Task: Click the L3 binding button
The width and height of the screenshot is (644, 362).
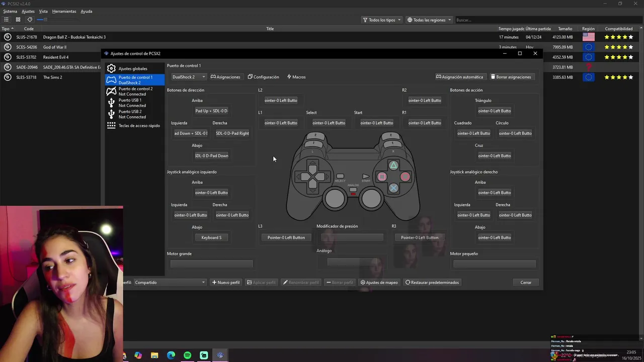Action: point(286,237)
